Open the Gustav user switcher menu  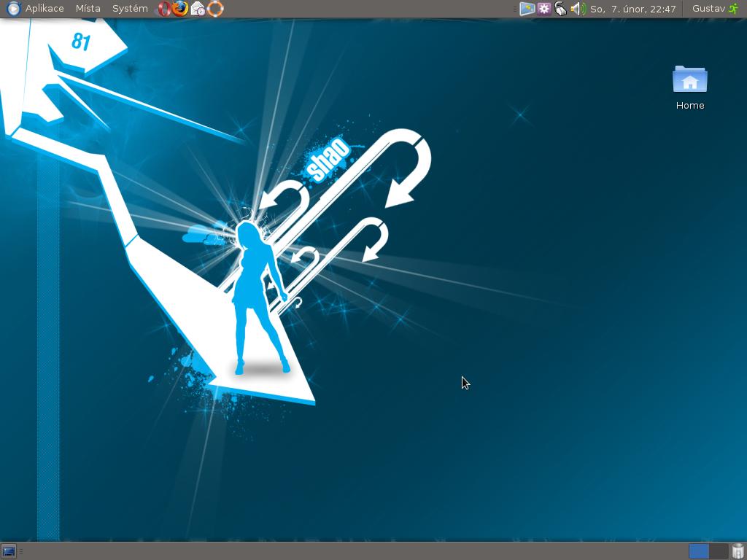pyautogui.click(x=708, y=9)
